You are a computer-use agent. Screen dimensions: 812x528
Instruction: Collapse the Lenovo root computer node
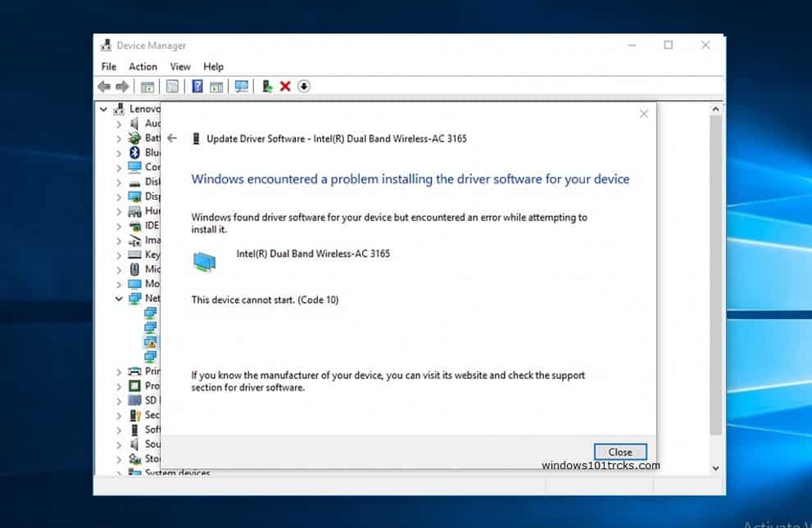coord(103,109)
